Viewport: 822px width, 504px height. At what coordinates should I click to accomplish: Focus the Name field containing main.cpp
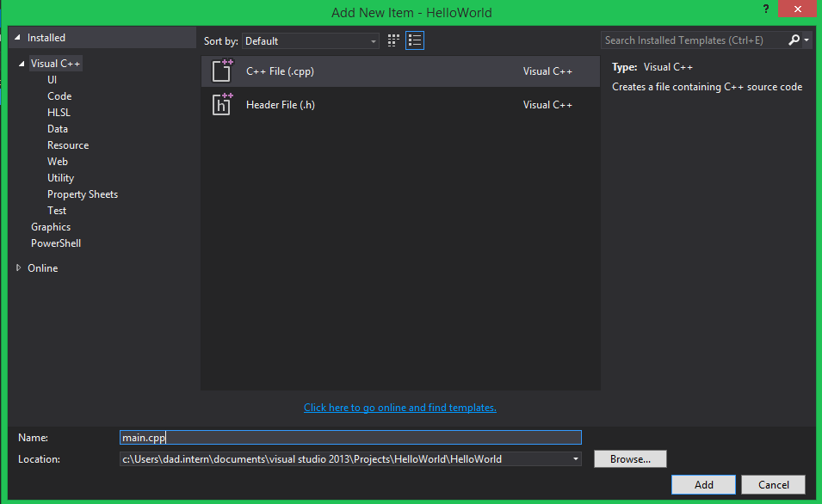(350, 438)
